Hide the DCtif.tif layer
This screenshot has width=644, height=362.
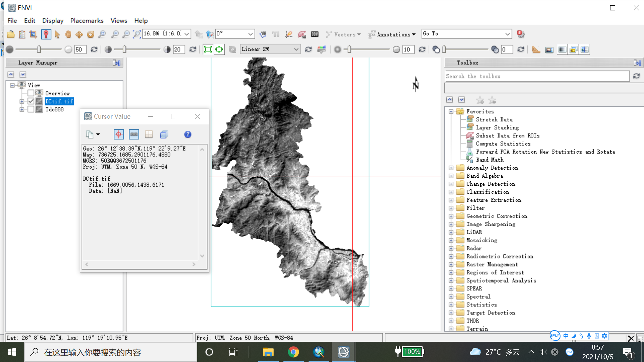31,101
